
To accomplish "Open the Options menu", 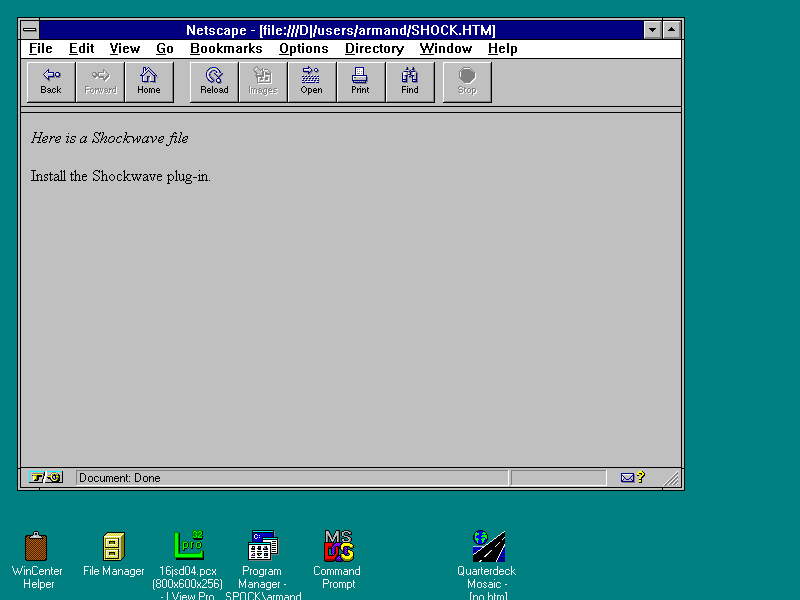I will coord(303,48).
